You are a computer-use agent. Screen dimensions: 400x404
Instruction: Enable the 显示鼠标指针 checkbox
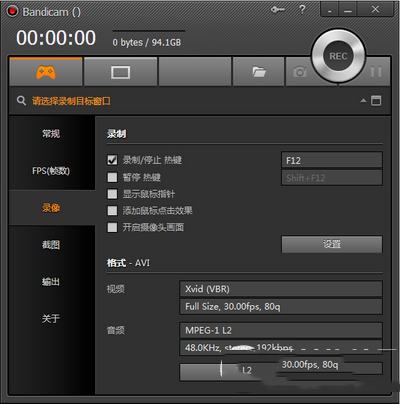[x=112, y=194]
